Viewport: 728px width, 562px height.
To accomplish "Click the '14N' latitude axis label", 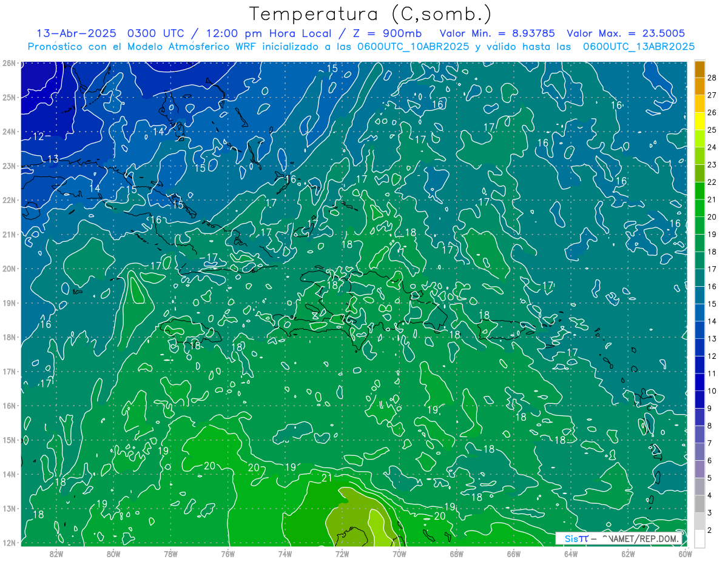I will 8,474.
